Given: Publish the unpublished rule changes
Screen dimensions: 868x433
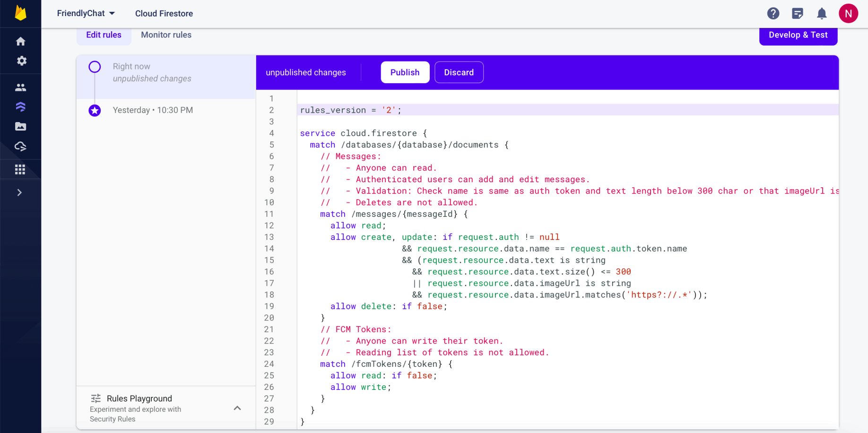Looking at the screenshot, I should tap(405, 72).
